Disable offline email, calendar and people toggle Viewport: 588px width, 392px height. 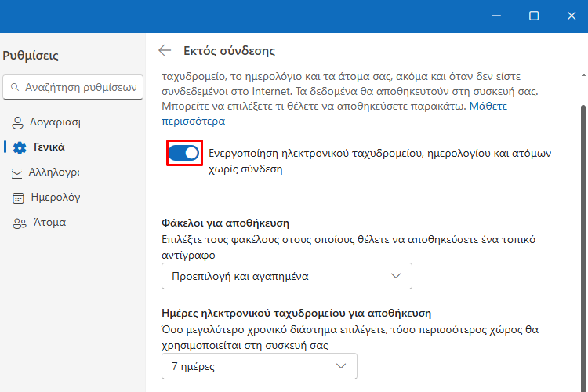pos(183,153)
